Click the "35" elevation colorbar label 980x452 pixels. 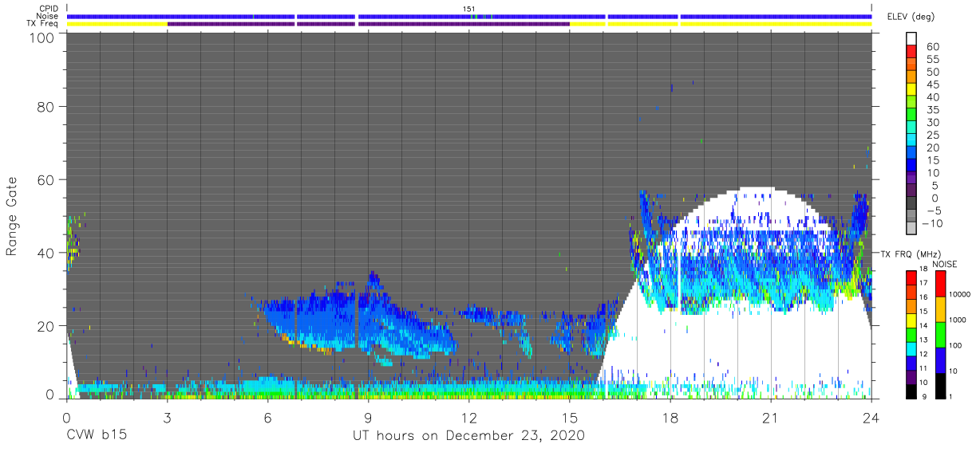pos(932,109)
